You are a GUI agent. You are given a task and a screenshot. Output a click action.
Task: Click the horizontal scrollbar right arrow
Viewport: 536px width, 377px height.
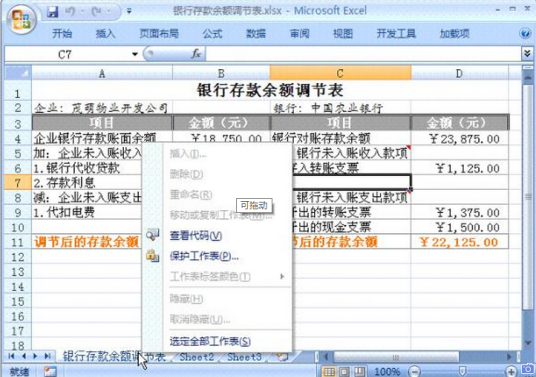(x=509, y=357)
